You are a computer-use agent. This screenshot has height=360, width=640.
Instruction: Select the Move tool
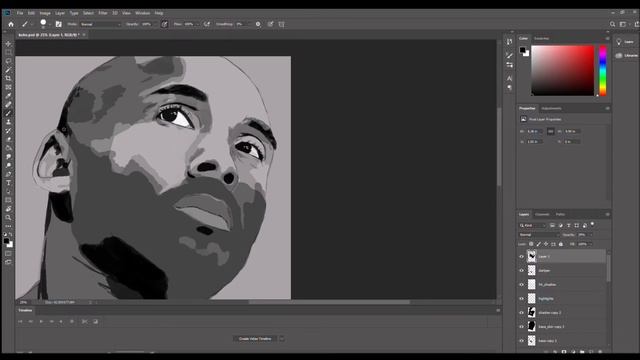[x=8, y=44]
